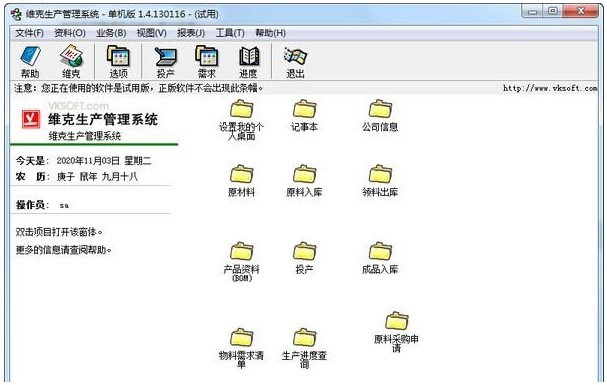Image resolution: width=607 pixels, height=385 pixels.
Task: Click the 维克 toolbar icon
Action: pyautogui.click(x=71, y=62)
